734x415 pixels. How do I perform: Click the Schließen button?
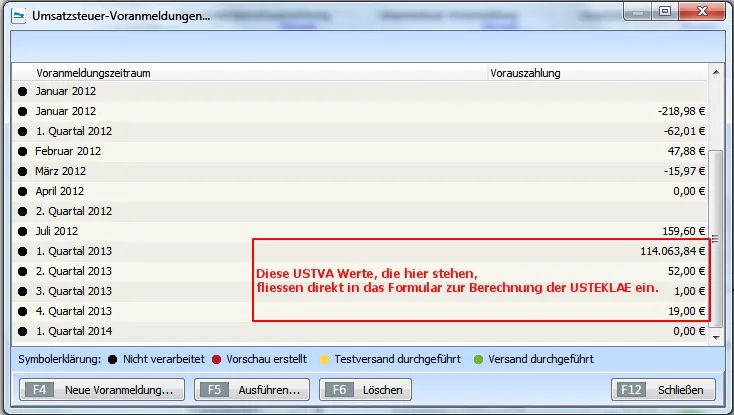tap(663, 390)
